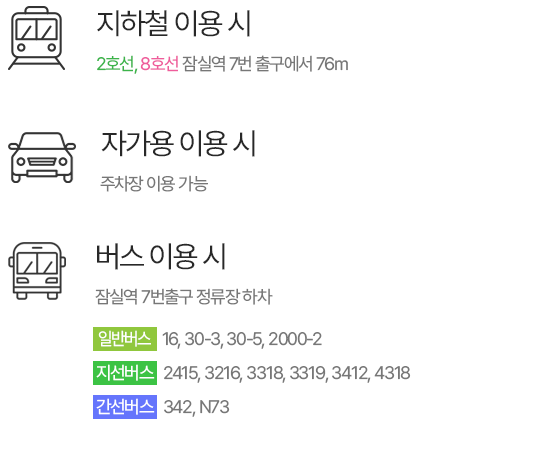548x460 pixels.
Task: Click the subway train icon
Action: [36, 38]
